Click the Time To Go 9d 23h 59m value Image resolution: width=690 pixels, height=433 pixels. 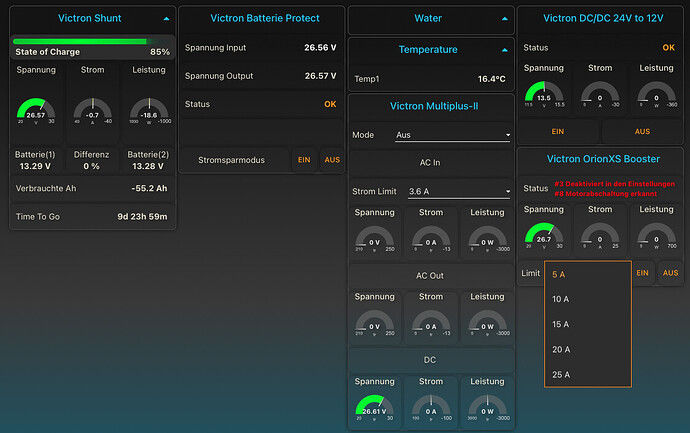pyautogui.click(x=142, y=217)
